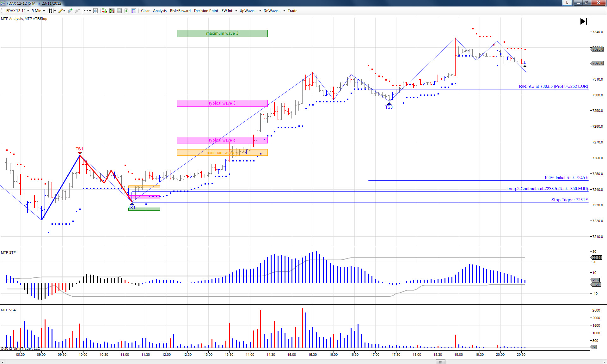The image size is (607, 364).
Task: Open the chart style bars tool
Action: click(51, 11)
